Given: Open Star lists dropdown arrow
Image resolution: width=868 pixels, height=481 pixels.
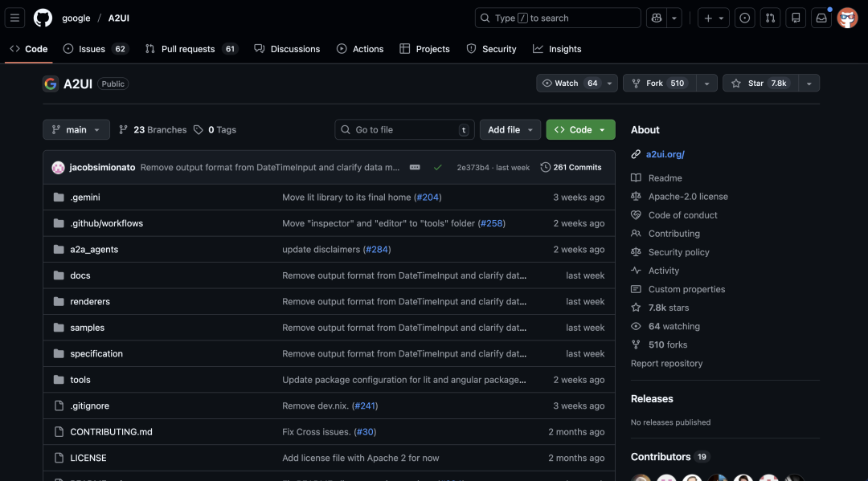Looking at the screenshot, I should coord(809,84).
